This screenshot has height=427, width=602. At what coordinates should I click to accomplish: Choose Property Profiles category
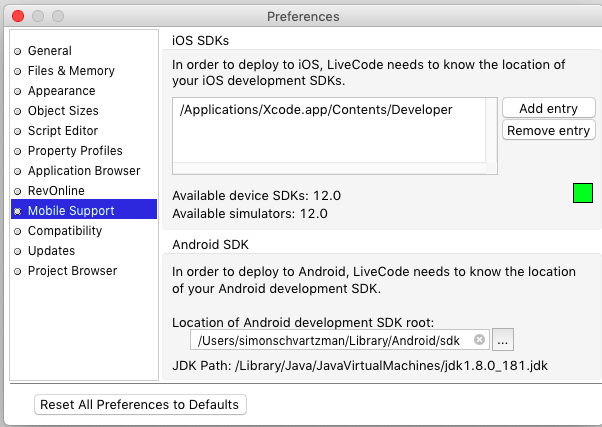(75, 151)
